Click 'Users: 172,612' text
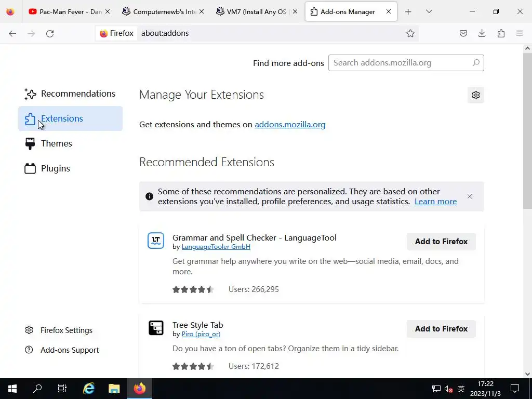532x399 pixels. coord(254,366)
